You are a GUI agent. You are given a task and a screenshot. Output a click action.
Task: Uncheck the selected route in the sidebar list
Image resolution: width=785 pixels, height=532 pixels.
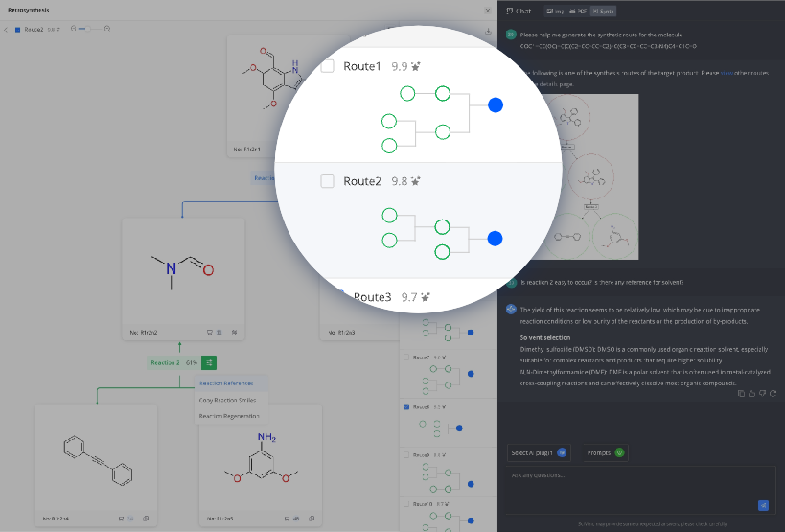click(406, 407)
